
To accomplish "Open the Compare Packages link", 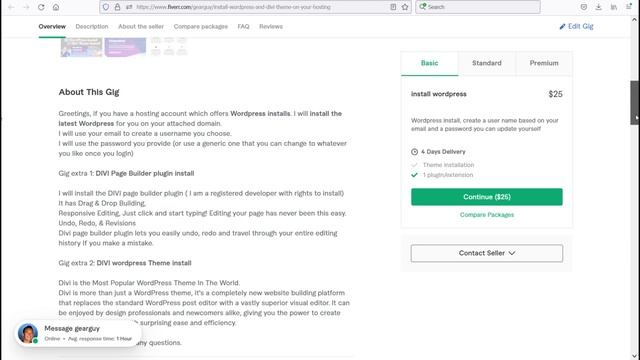I will 487,215.
